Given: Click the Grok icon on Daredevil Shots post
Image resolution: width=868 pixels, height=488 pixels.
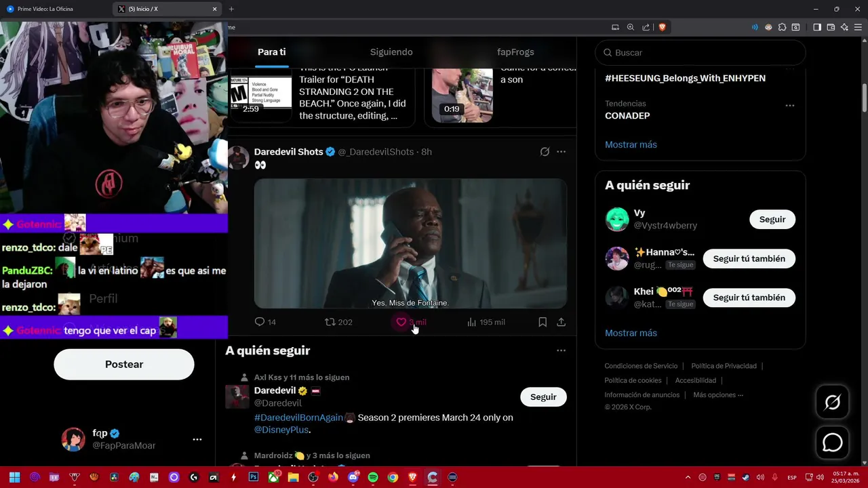Looking at the screenshot, I should [x=545, y=152].
